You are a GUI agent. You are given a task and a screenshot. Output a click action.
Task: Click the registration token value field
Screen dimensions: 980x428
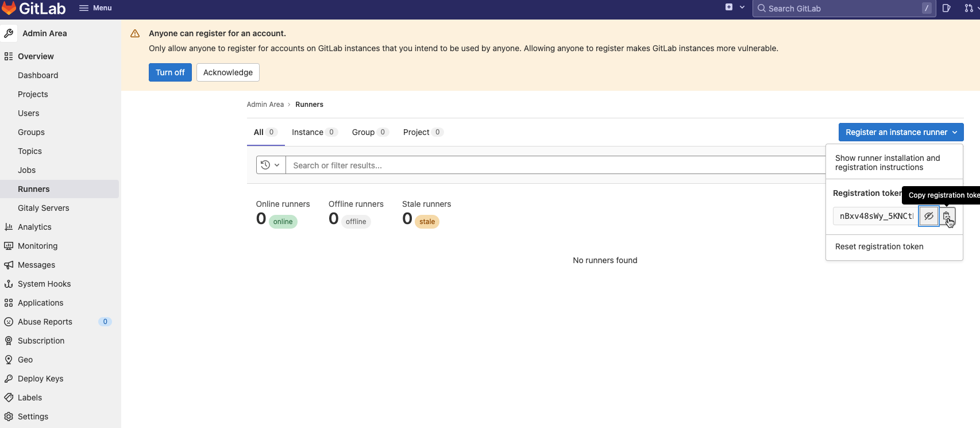pyautogui.click(x=875, y=216)
